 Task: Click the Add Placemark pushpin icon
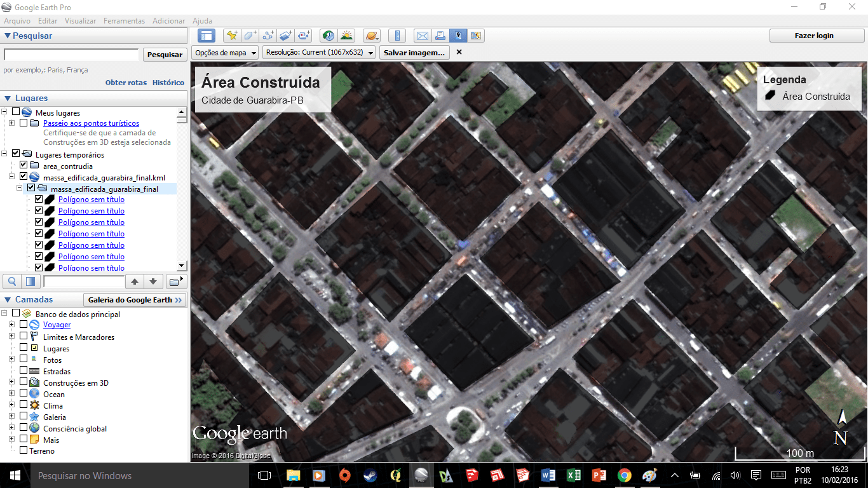point(232,36)
